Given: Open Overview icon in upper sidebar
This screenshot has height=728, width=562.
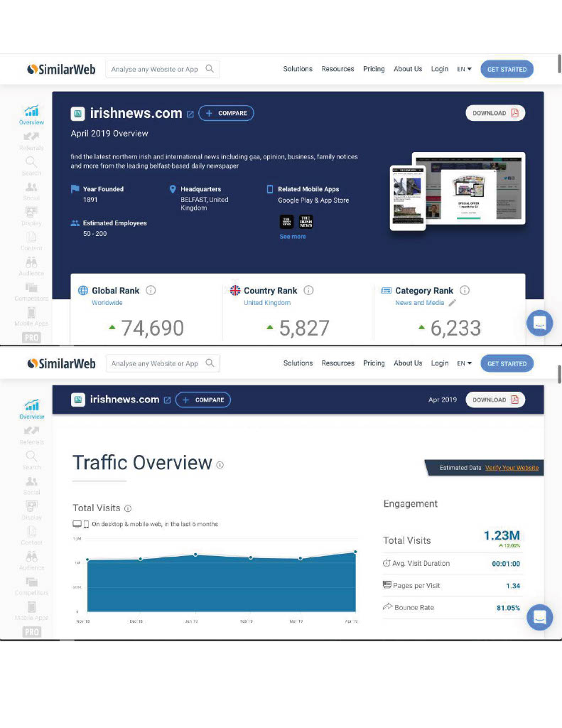Looking at the screenshot, I should coord(31,111).
